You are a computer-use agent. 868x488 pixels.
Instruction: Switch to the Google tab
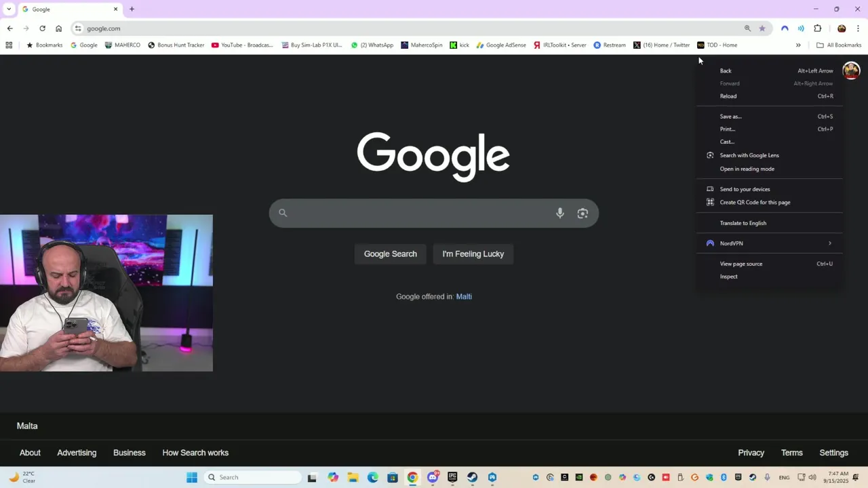point(71,9)
